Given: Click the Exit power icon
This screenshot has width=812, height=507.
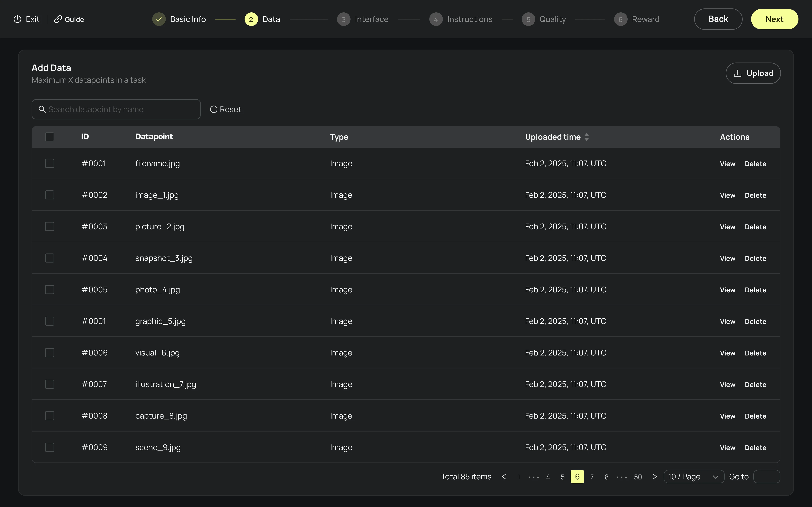Looking at the screenshot, I should (17, 19).
